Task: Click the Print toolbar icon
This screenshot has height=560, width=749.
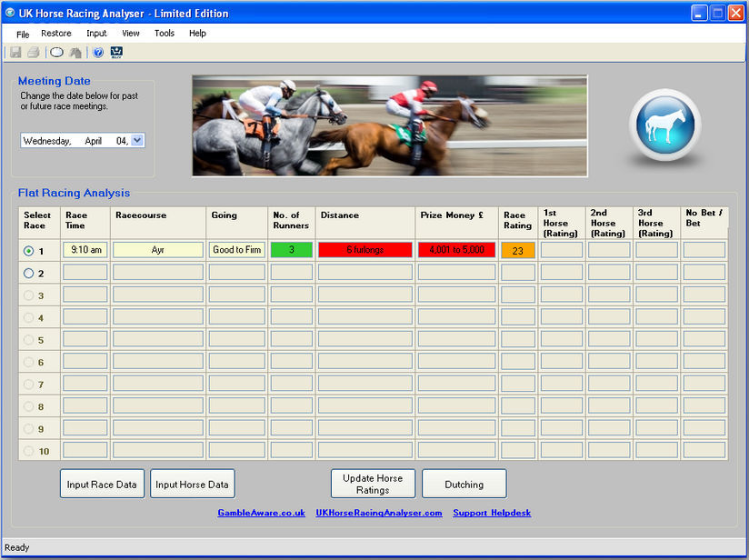Action: [35, 52]
